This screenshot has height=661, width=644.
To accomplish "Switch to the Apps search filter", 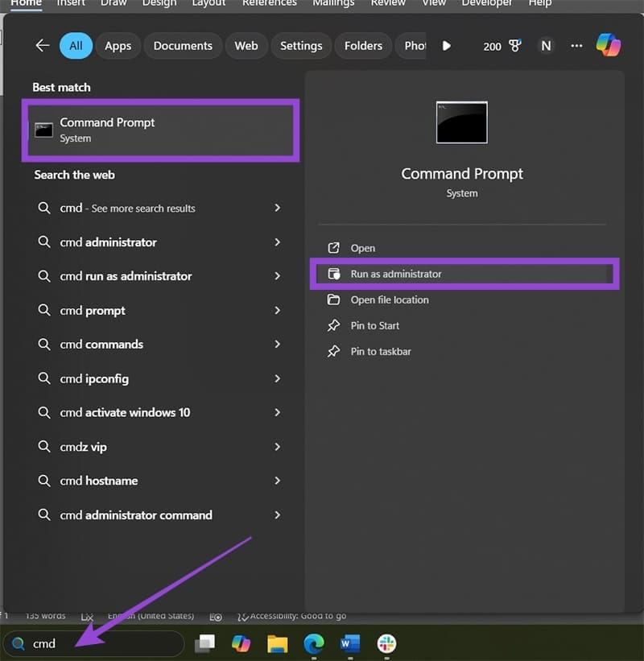I will click(118, 46).
